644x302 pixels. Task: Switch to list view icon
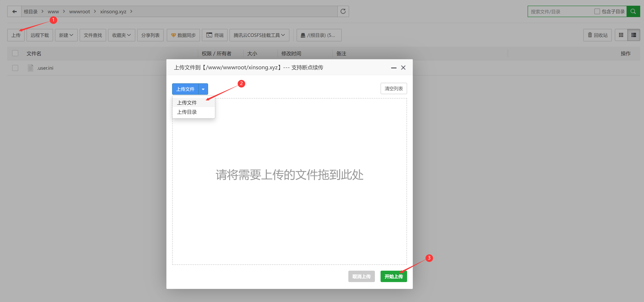click(634, 35)
